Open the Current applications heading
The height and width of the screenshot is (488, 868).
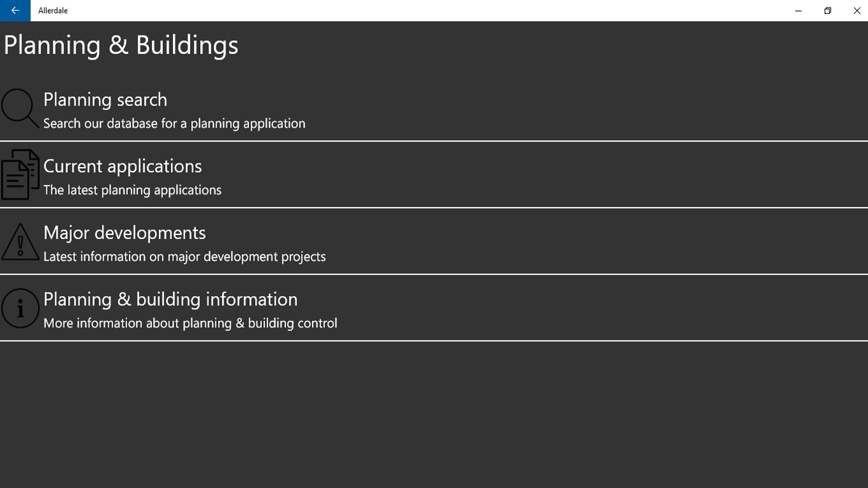[123, 166]
